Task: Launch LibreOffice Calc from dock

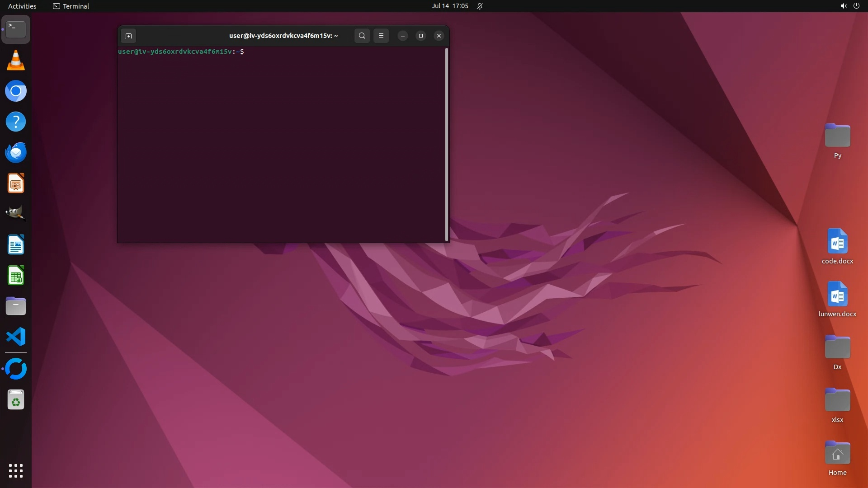Action: pos(16,275)
